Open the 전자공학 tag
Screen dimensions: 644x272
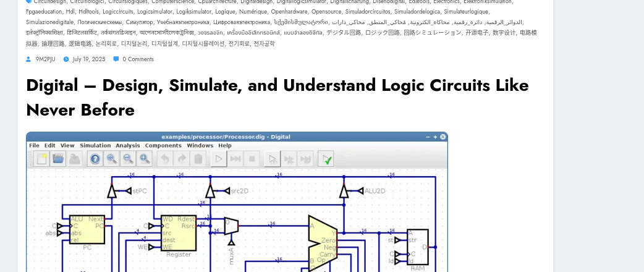click(264, 43)
